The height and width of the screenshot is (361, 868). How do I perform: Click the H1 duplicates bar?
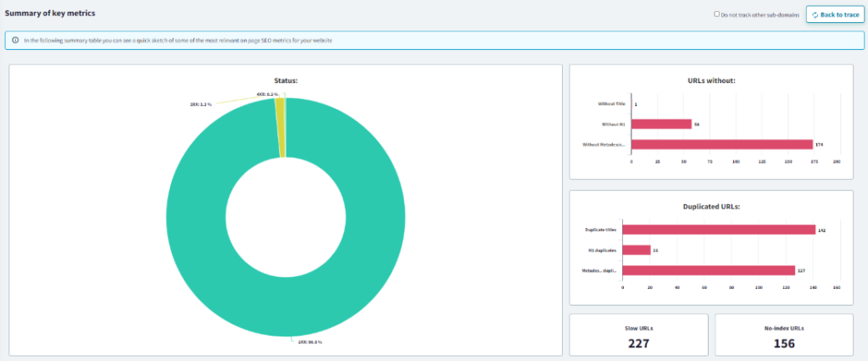(x=637, y=250)
